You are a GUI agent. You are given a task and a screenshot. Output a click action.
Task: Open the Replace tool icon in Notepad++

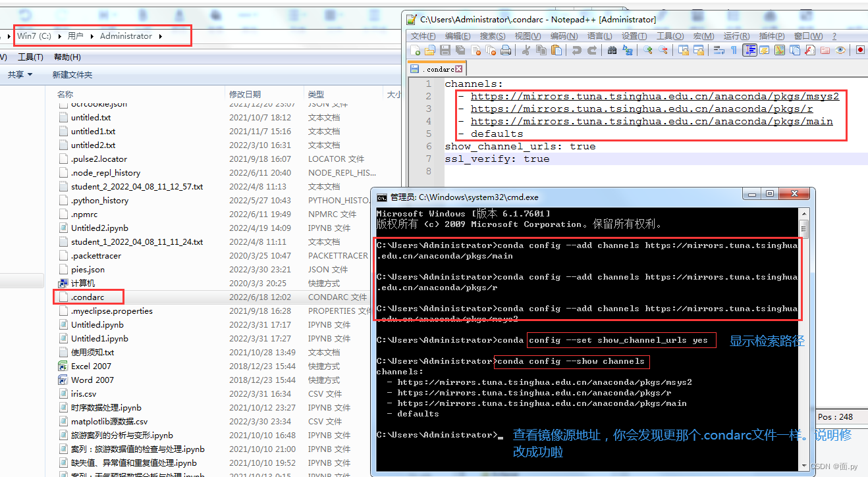click(x=627, y=50)
